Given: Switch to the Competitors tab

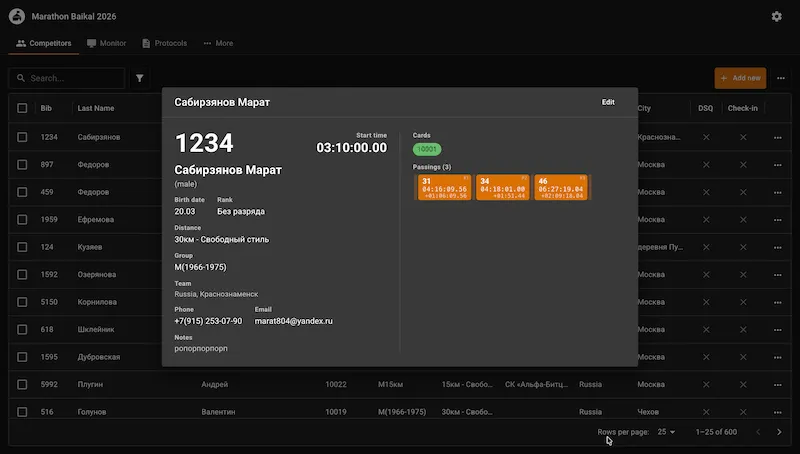Looking at the screenshot, I should point(44,43).
